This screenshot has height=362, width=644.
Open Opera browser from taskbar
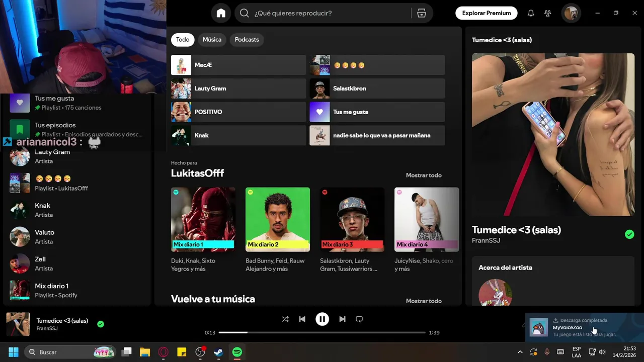pos(163,352)
